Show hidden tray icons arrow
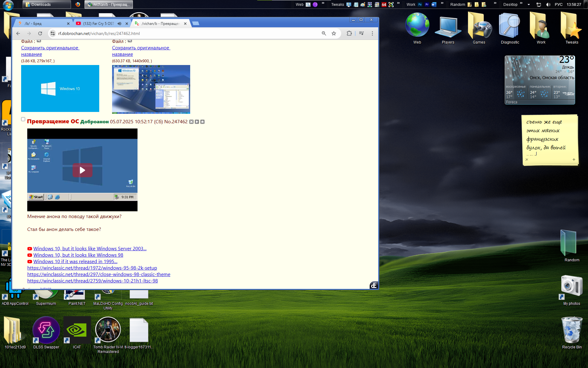This screenshot has width=588, height=368. point(529,5)
